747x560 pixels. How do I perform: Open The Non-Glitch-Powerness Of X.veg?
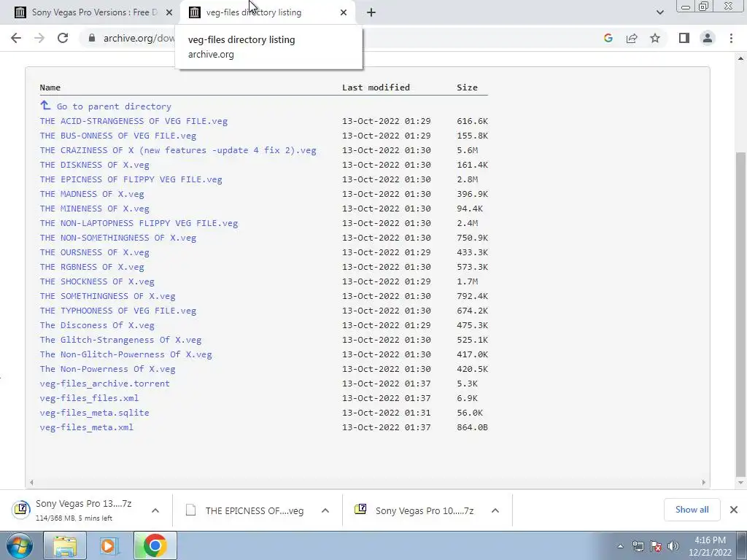(x=126, y=354)
